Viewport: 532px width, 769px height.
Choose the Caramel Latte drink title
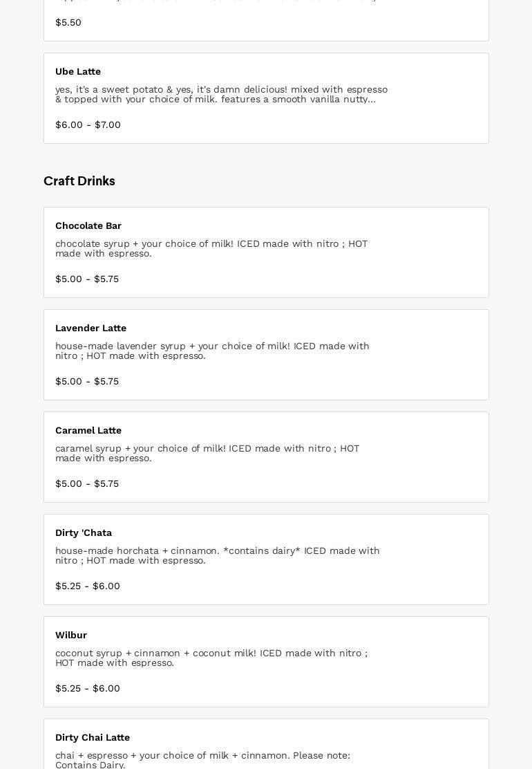point(88,431)
